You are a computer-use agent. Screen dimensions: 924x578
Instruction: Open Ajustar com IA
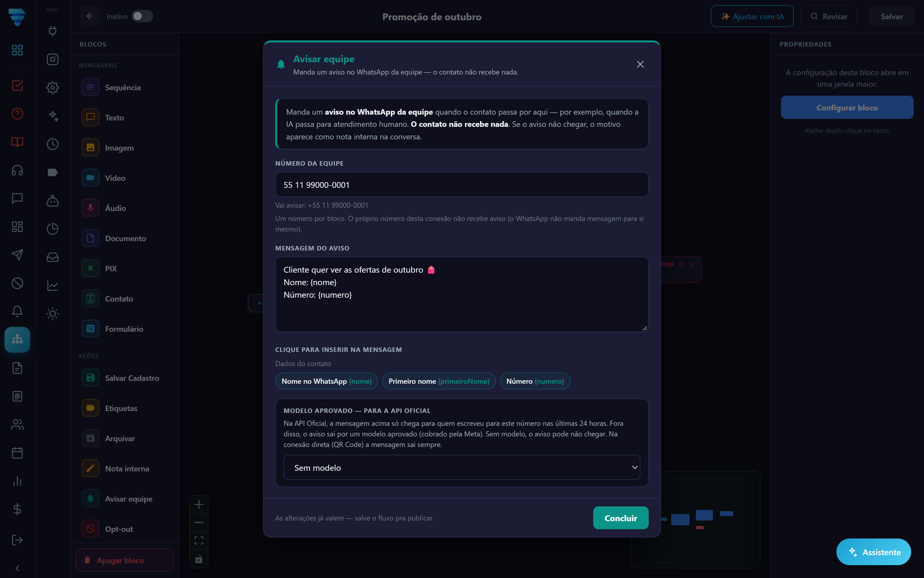[752, 16]
